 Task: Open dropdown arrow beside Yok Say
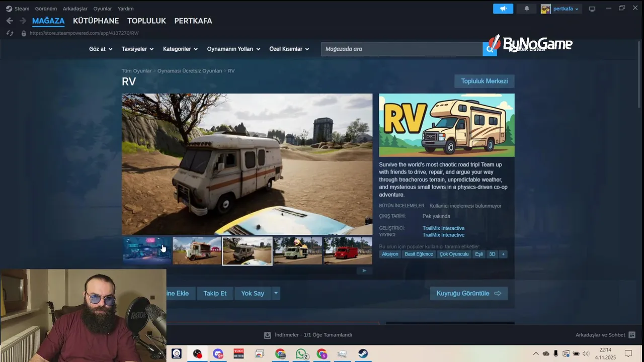click(x=276, y=293)
